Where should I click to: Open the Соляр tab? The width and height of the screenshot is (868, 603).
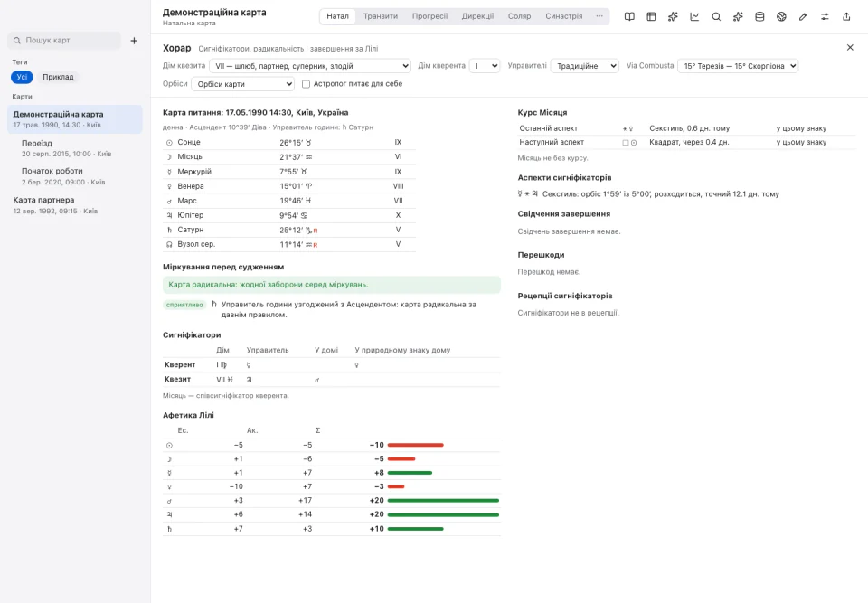pyautogui.click(x=519, y=16)
